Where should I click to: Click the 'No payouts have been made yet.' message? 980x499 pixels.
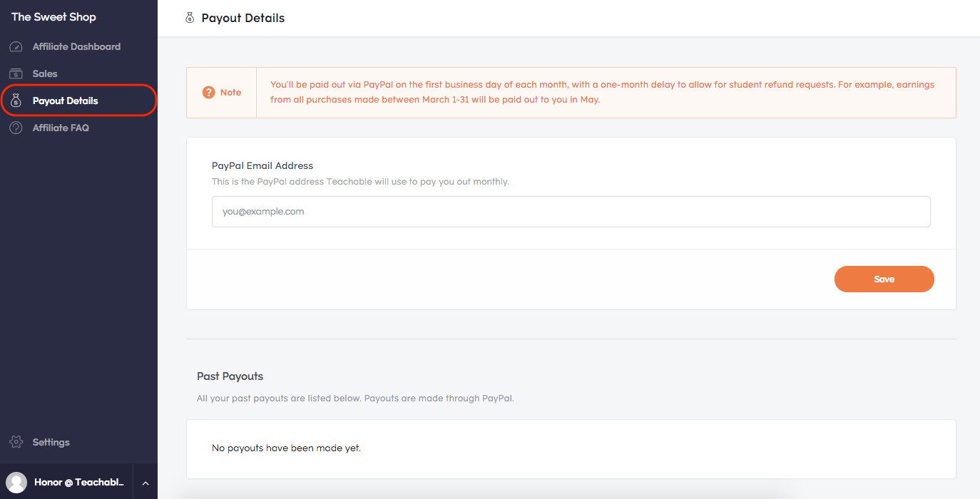click(x=287, y=449)
